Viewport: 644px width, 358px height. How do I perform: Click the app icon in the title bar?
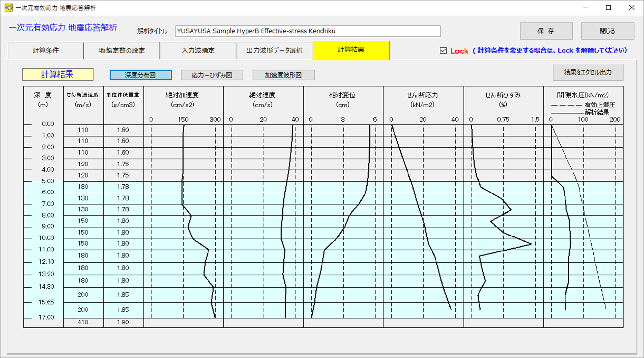tap(8, 7)
